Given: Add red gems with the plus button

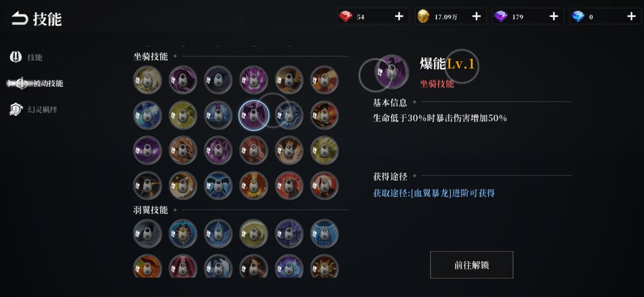Looking at the screenshot, I should 399,17.
